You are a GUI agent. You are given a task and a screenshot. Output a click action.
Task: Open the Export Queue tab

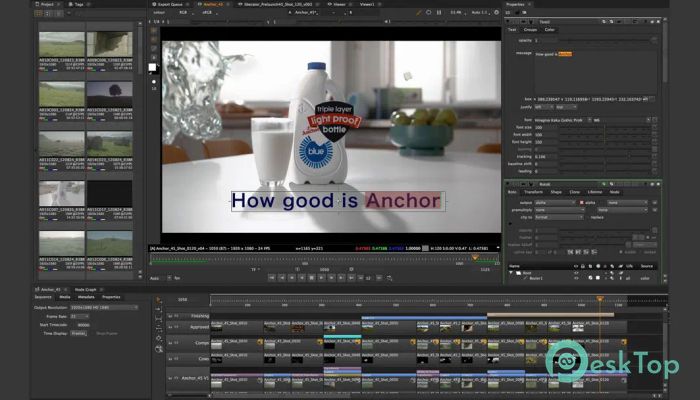click(170, 4)
